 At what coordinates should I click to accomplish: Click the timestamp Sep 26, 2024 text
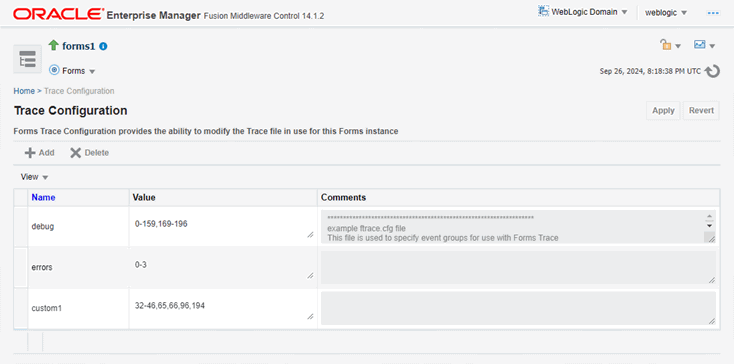pos(650,72)
